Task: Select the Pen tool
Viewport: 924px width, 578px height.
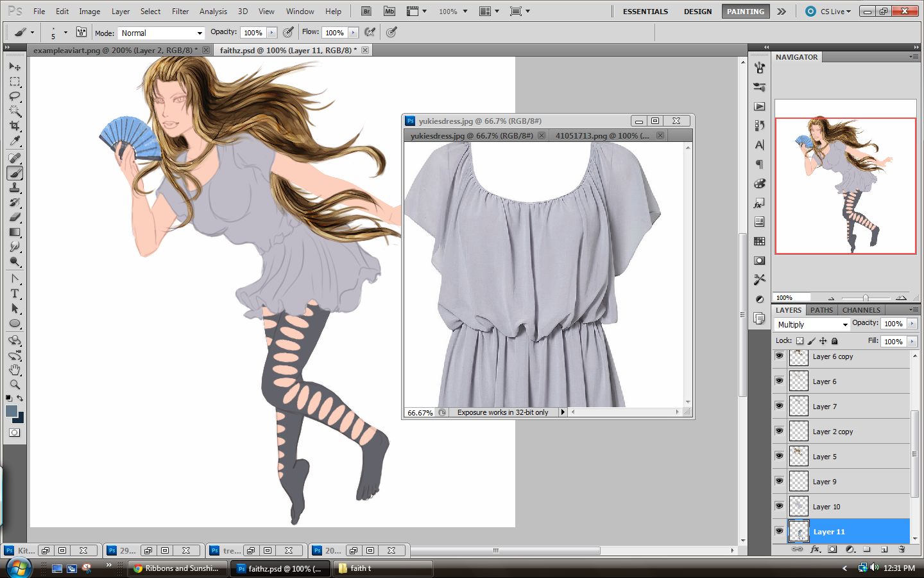Action: [15, 279]
